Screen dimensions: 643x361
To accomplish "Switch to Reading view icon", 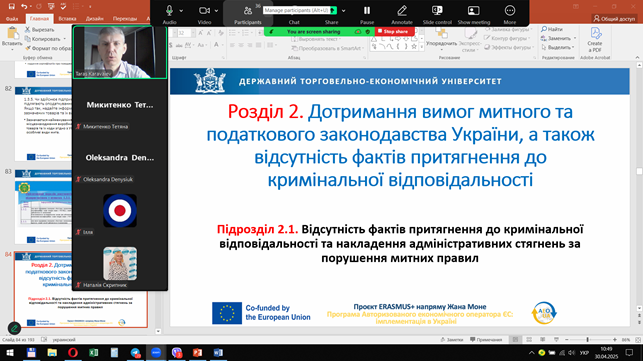I will 543,339.
